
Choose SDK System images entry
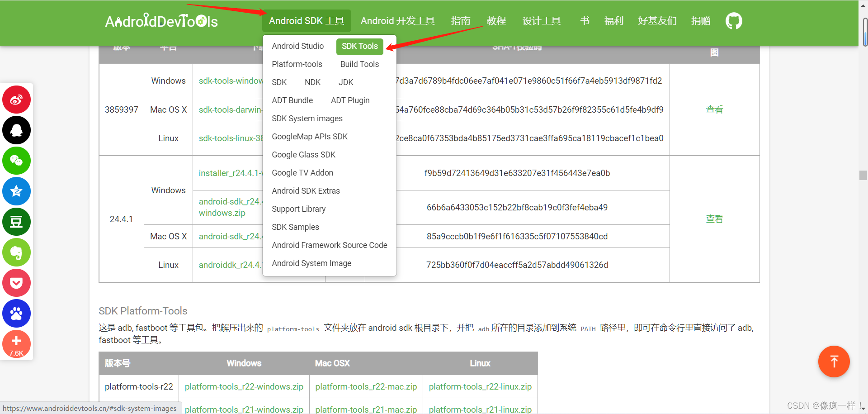point(307,119)
